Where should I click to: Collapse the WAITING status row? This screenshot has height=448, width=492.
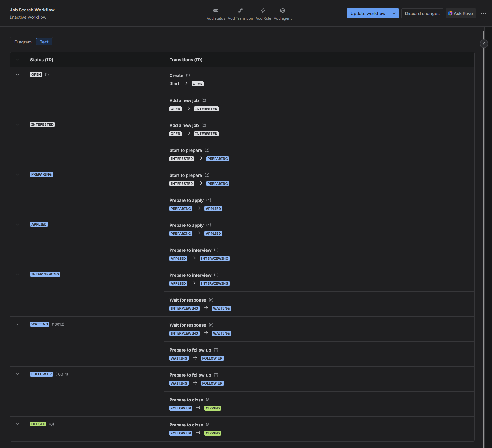[18, 324]
